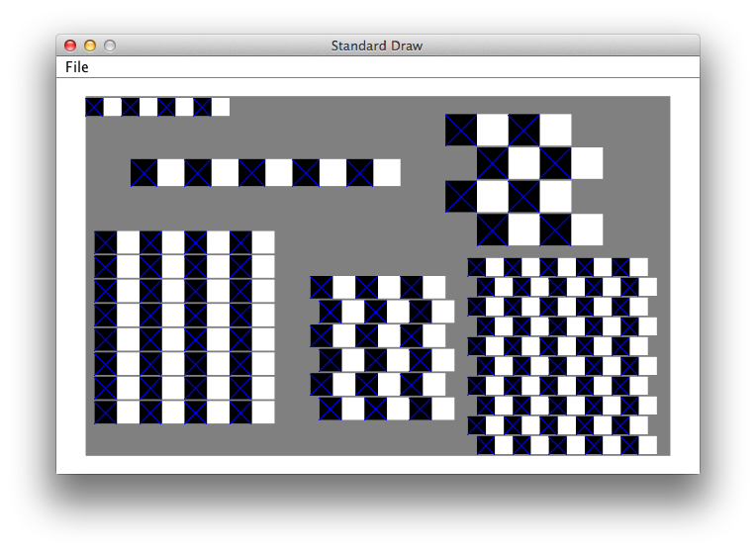
Task: Click top-left black X tile of center-bottom pattern
Action: 322,287
